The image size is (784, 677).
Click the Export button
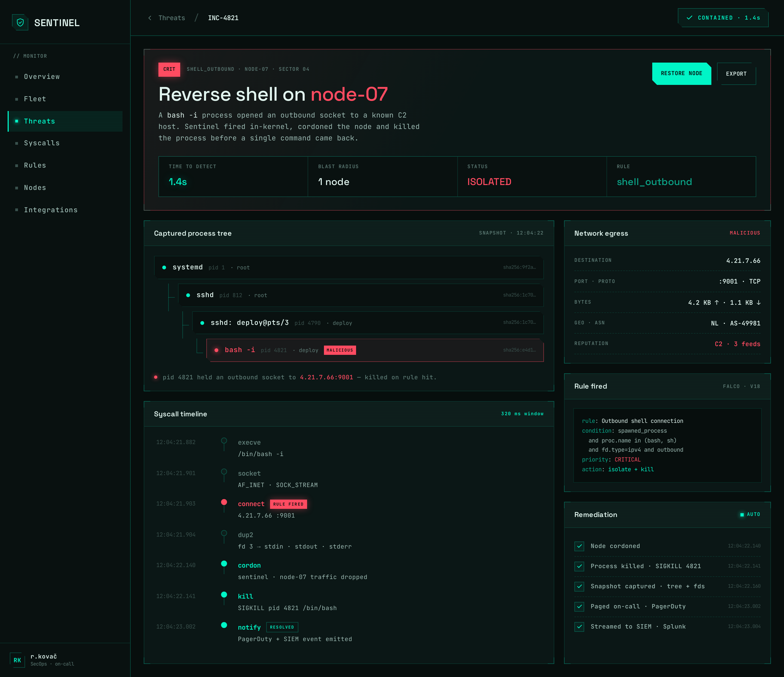pos(736,74)
